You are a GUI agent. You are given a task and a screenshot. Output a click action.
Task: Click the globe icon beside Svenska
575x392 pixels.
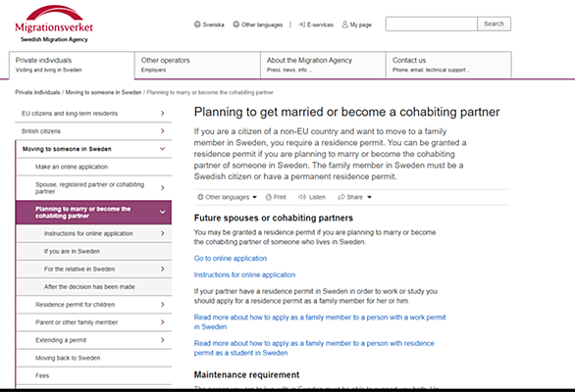[197, 24]
